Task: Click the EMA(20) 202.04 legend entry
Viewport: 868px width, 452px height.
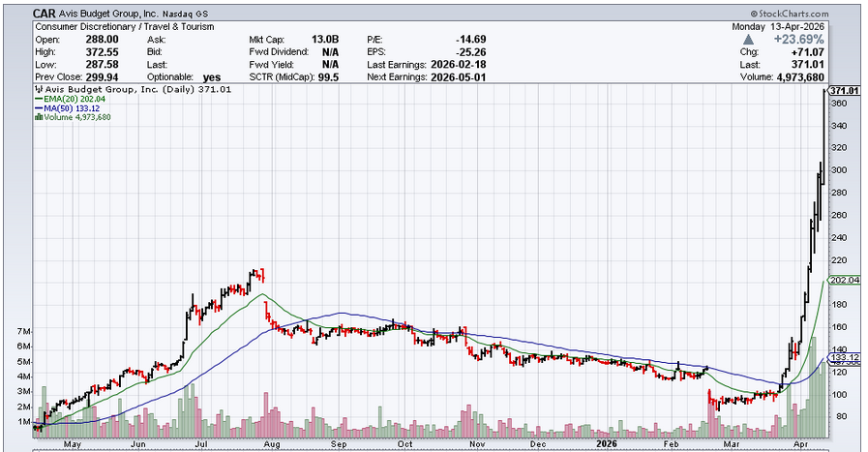Action: [x=75, y=99]
